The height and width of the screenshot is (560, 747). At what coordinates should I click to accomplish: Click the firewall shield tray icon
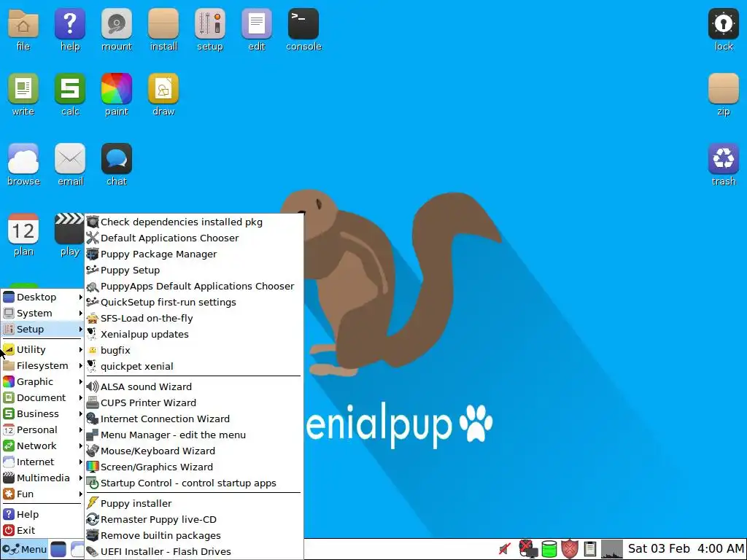570,549
